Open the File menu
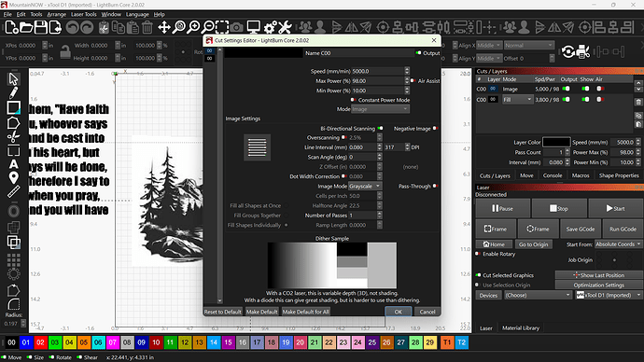The width and height of the screenshot is (644, 362). click(x=7, y=14)
